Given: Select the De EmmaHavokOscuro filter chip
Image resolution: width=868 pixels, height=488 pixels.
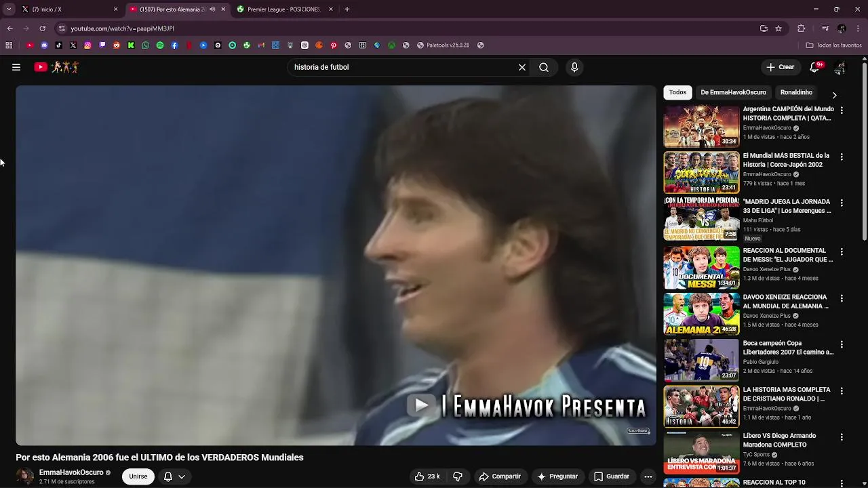Looking at the screenshot, I should (x=733, y=92).
